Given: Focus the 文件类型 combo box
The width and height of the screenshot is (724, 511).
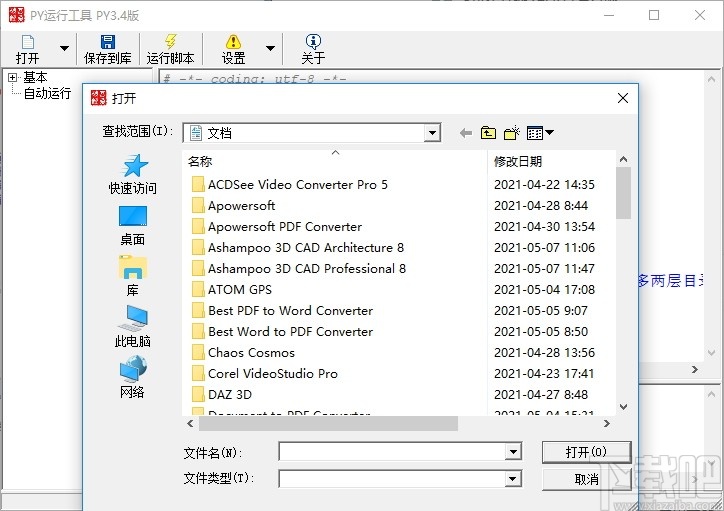Looking at the screenshot, I should (392, 479).
